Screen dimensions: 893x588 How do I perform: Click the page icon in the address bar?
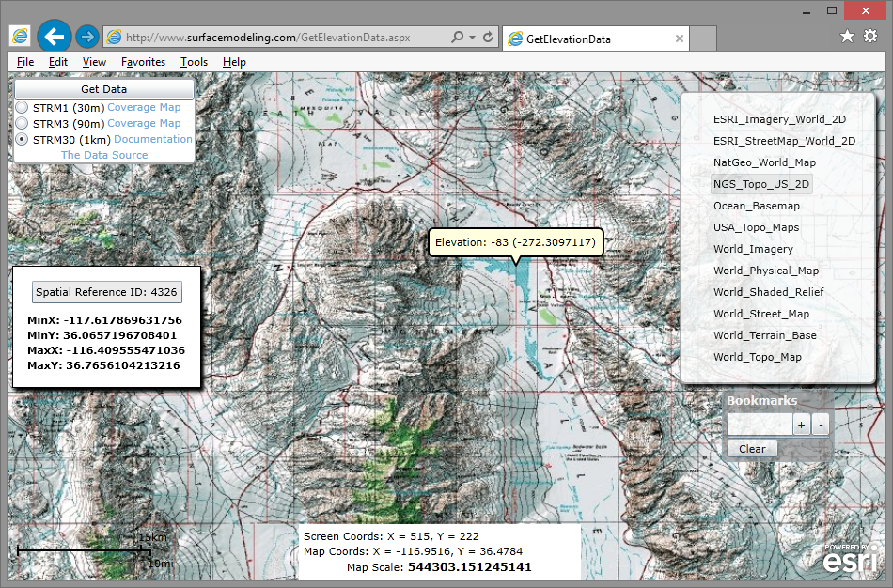(x=114, y=38)
